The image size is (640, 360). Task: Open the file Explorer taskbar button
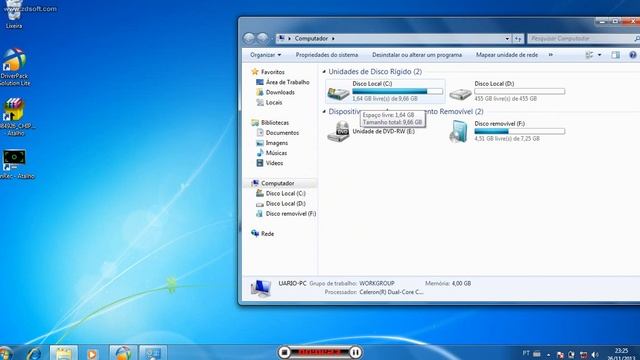click(64, 353)
